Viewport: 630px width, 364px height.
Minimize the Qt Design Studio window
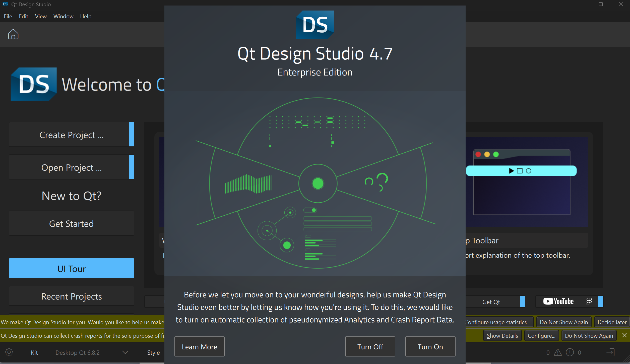tap(580, 4)
